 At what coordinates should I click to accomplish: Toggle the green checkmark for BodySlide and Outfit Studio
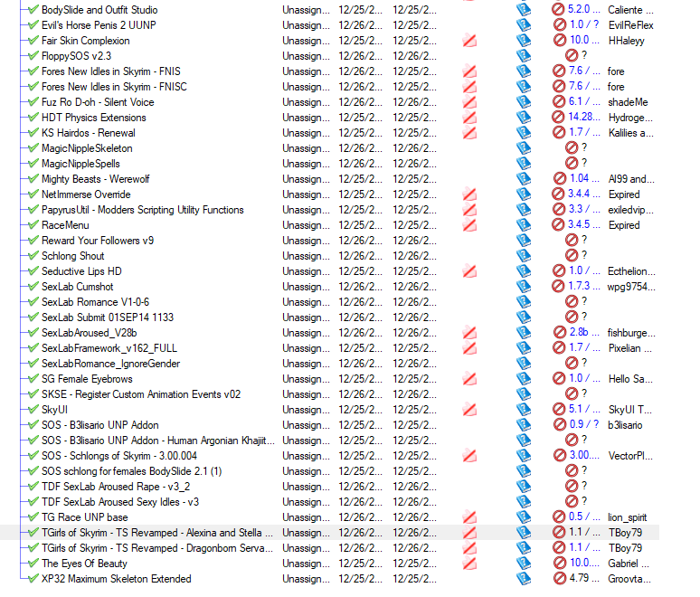click(33, 9)
